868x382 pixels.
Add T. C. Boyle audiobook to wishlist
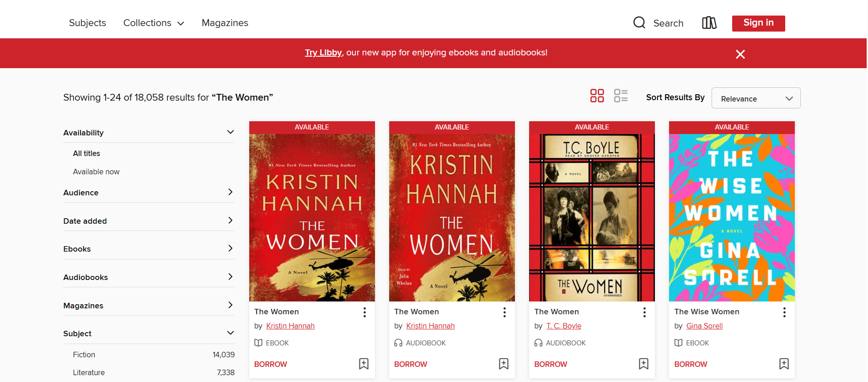[x=643, y=364]
